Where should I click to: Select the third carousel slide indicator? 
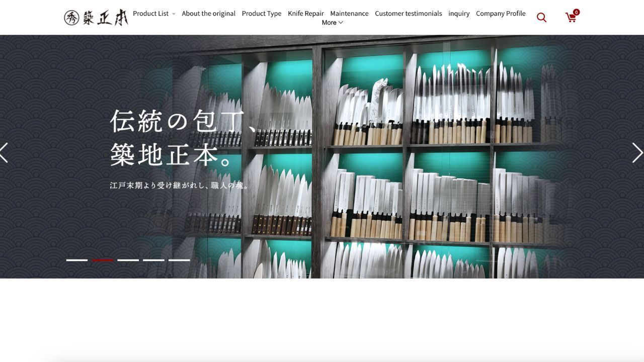click(x=128, y=260)
